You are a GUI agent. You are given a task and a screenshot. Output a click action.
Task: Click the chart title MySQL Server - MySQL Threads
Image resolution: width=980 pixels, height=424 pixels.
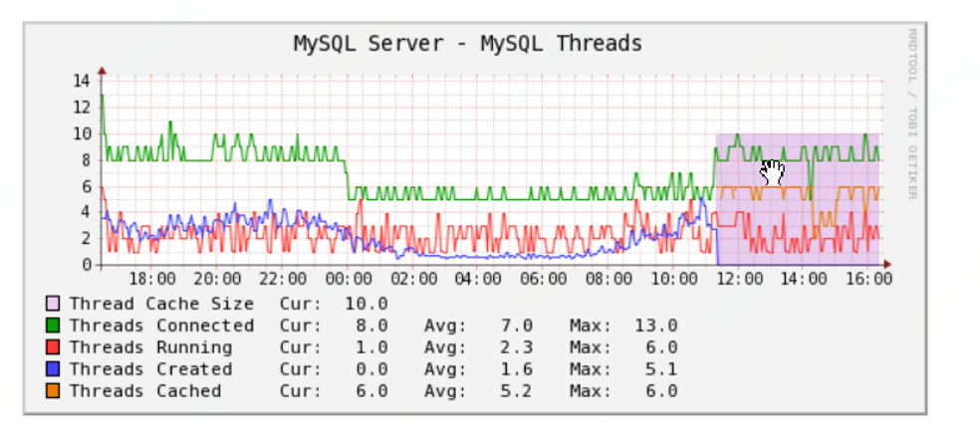[x=467, y=45]
